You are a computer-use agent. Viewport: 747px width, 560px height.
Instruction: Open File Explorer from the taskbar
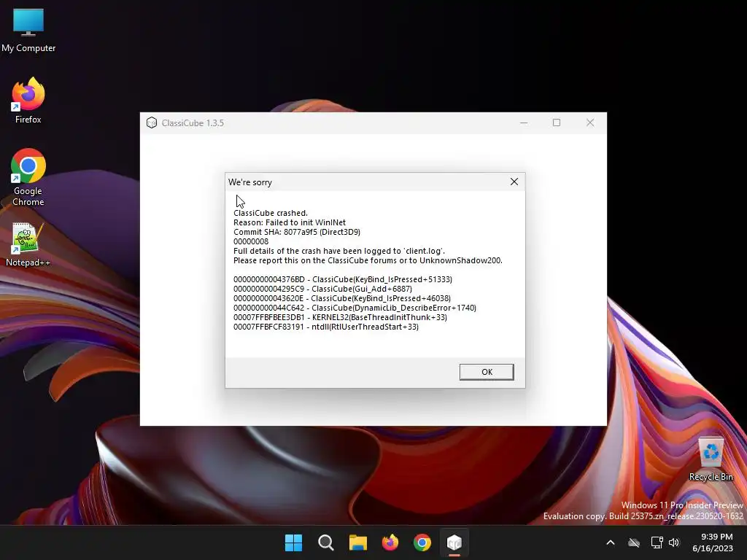(357, 542)
